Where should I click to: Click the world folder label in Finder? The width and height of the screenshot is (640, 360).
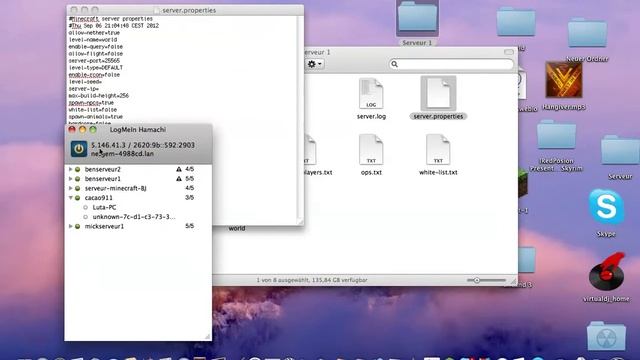tap(237, 228)
